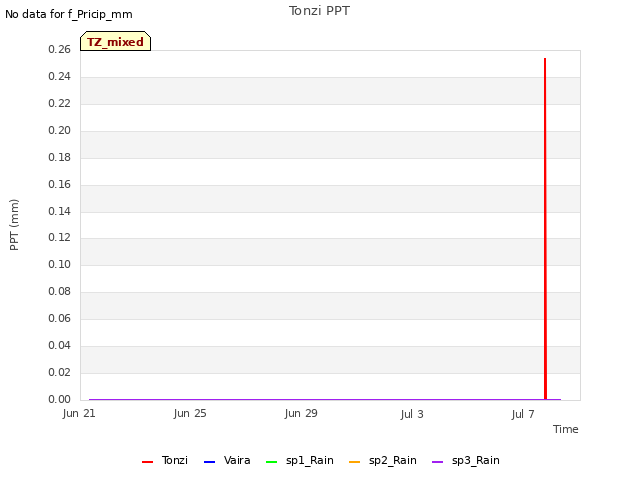Click the sp3_Rain legend label
Screen dimensions: 640x480
point(476,460)
